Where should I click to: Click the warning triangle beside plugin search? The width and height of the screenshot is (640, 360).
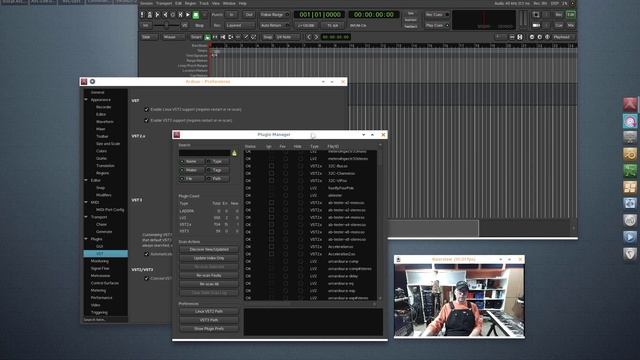tap(234, 153)
